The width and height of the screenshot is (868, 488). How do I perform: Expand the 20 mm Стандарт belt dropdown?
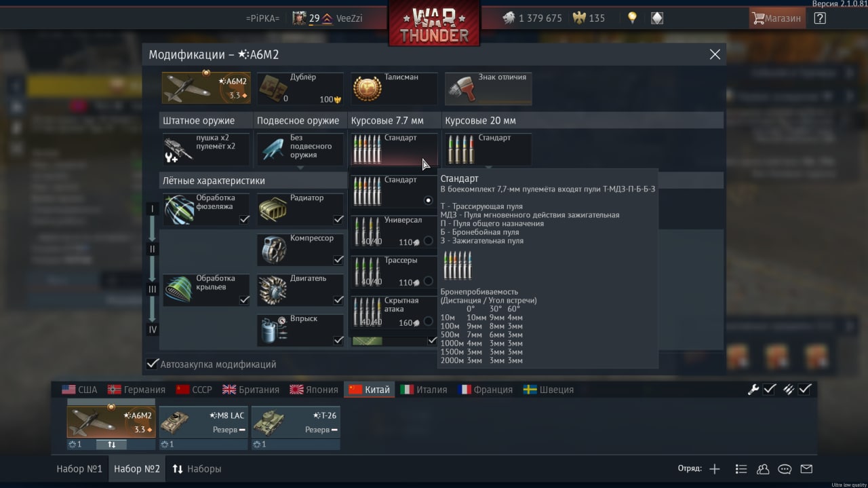(x=488, y=149)
